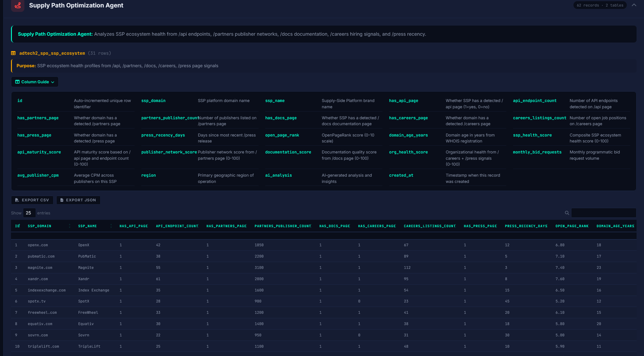This screenshot has height=356, width=644.
Task: Click the '62 records · 2 tables' badge
Action: 600,5
